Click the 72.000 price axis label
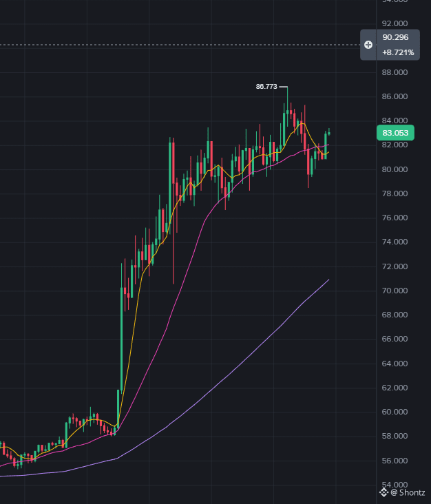The image size is (431, 504). [x=395, y=266]
